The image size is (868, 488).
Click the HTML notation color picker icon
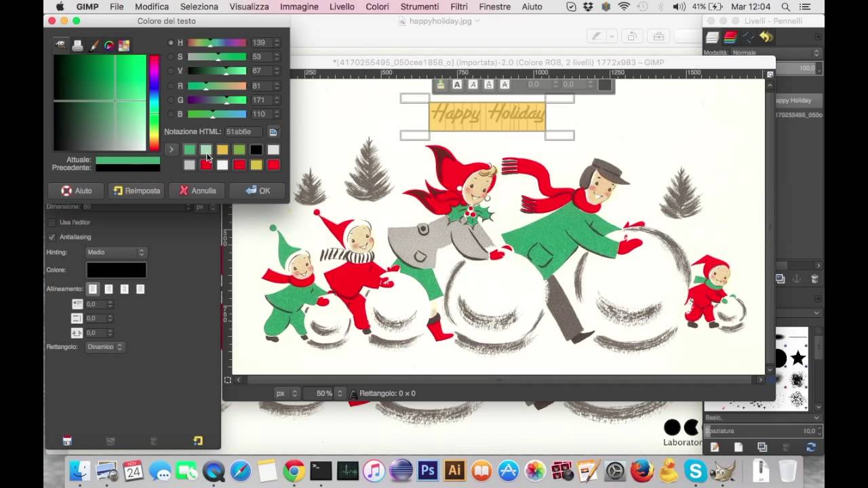(273, 131)
